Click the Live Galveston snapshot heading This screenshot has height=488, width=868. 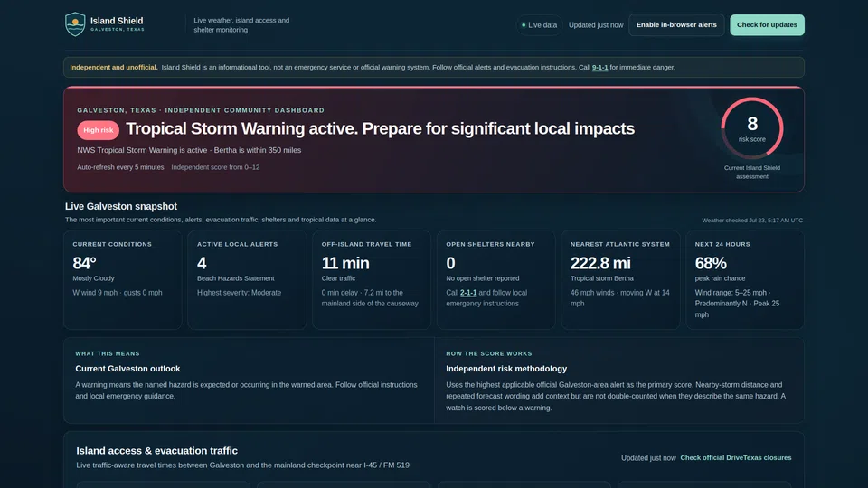pyautogui.click(x=121, y=206)
